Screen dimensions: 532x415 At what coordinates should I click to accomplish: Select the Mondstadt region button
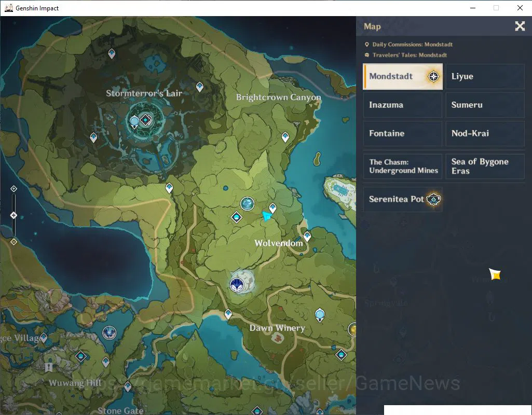[403, 76]
